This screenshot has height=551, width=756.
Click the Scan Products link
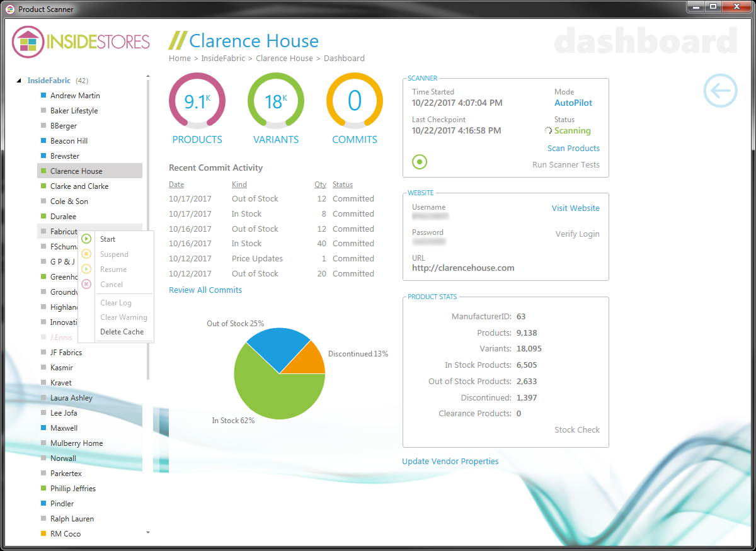573,149
